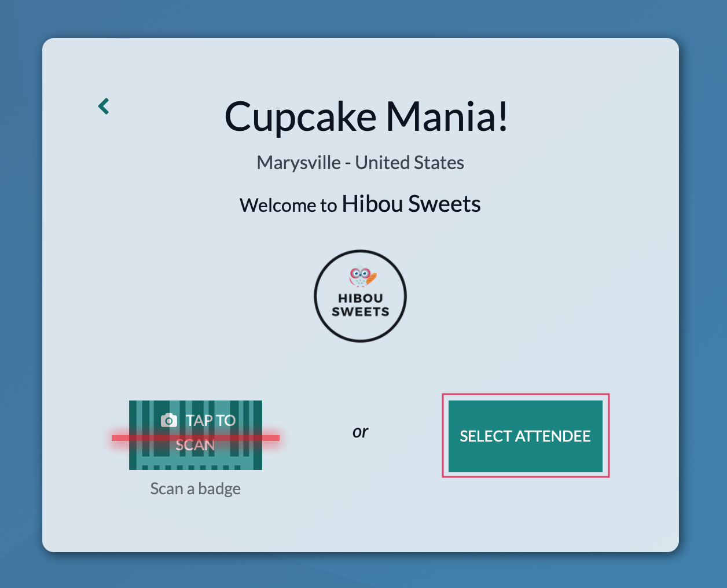727x588 pixels.
Task: Click the United States country text
Action: pyautogui.click(x=410, y=163)
